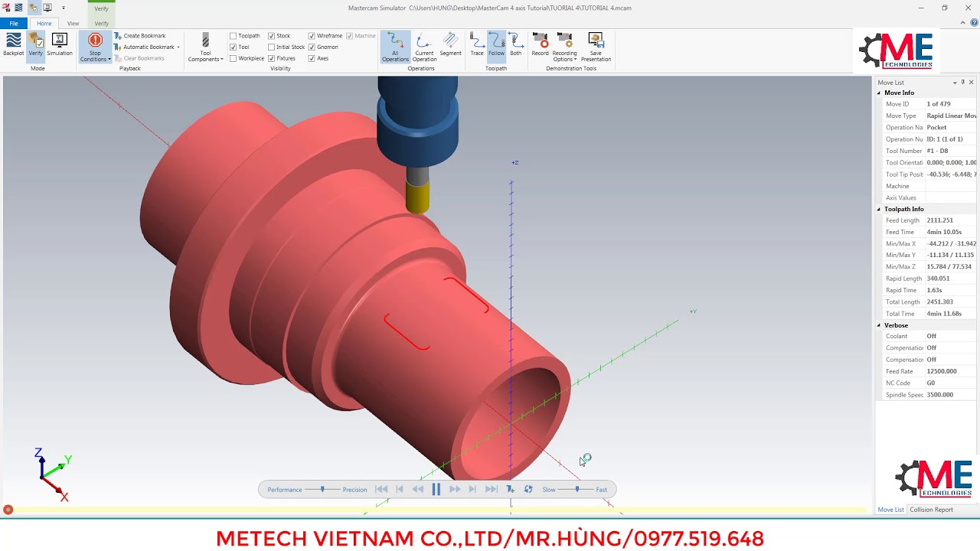Click the yellow simulation progress bar

click(436, 510)
